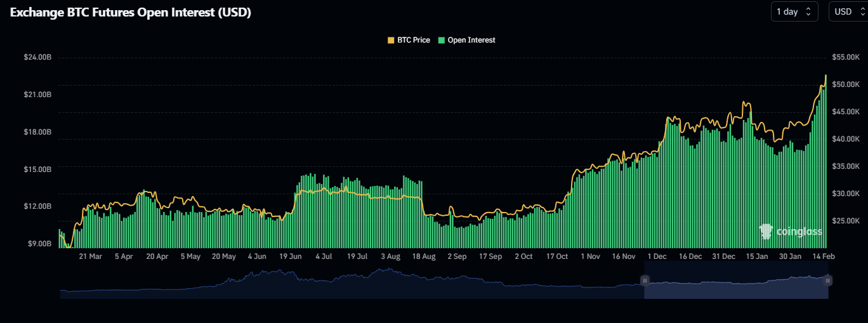
Task: Click the highlighted window in the navigator
Action: [736, 286]
